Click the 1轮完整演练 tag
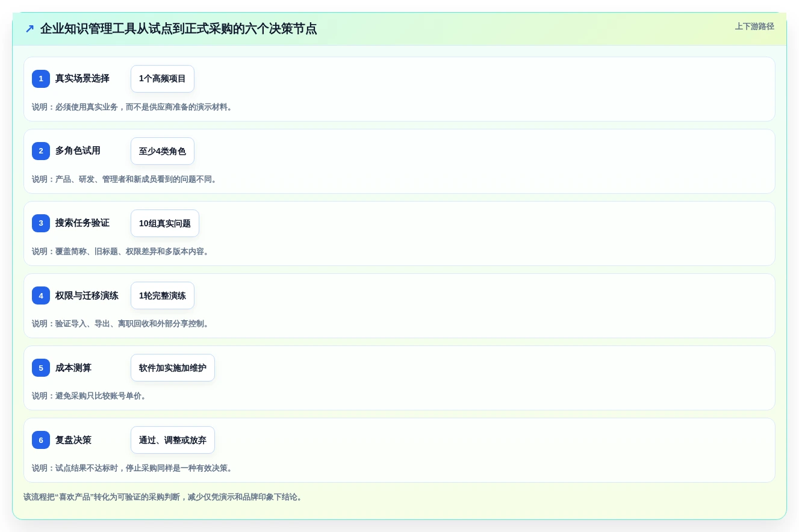Viewport: 799px width, 532px height. pos(163,295)
